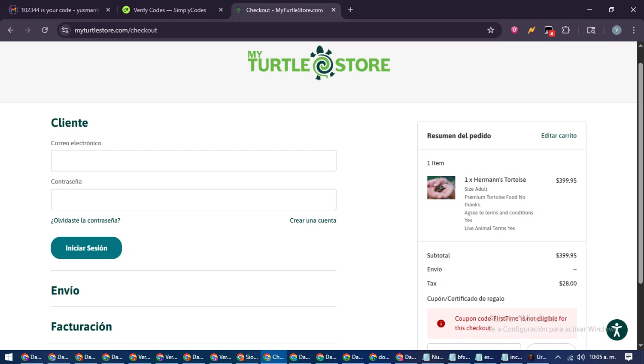
Task: Bookmark this page with the star icon
Action: click(x=491, y=30)
